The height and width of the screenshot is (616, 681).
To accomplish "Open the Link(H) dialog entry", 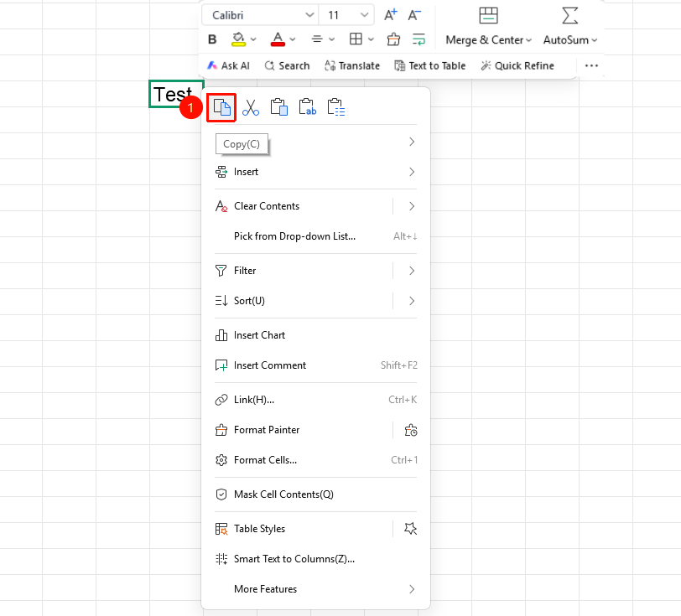I will (315, 400).
